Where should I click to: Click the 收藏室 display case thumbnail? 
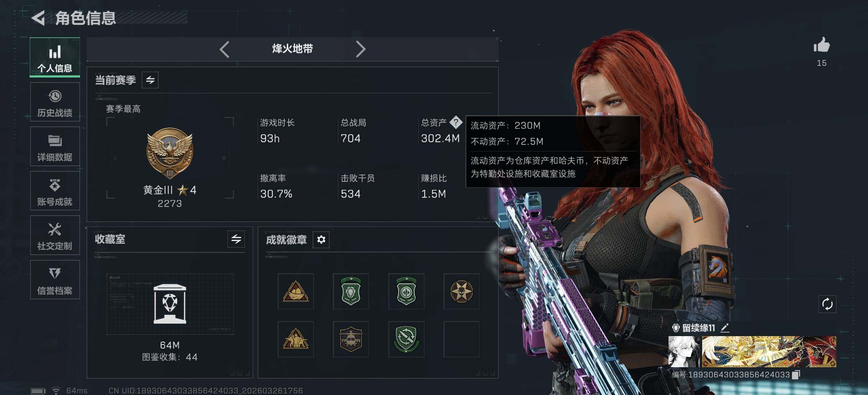coord(170,304)
